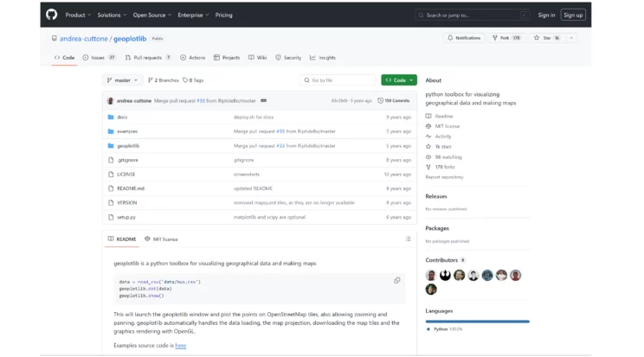Open the Activity link
This screenshot has width=644, height=357.
tap(438, 137)
